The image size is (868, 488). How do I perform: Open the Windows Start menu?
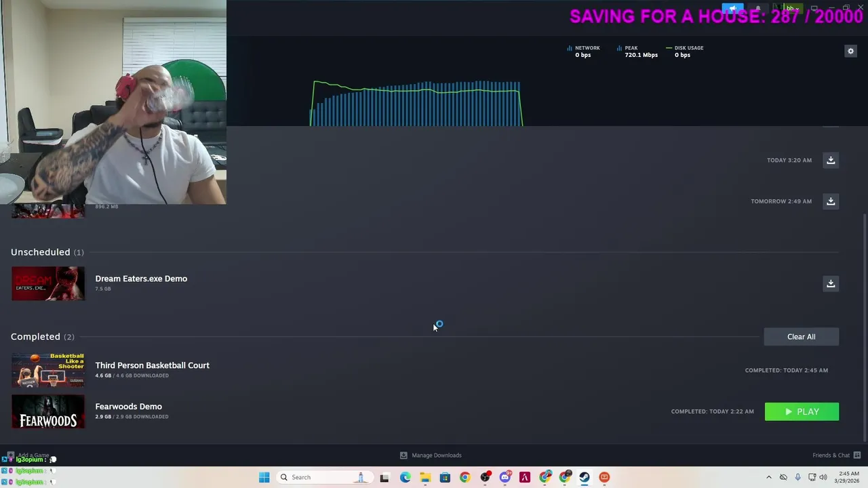click(x=264, y=477)
